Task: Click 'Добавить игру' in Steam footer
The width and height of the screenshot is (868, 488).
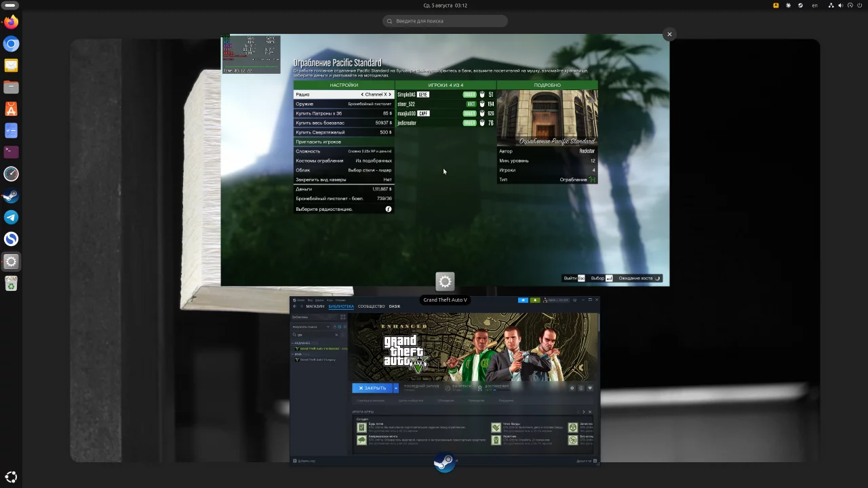Action: (304, 461)
